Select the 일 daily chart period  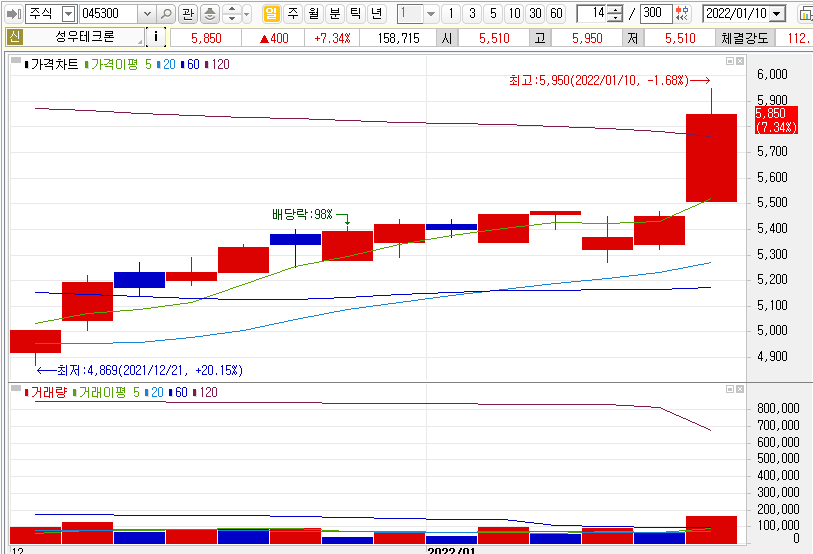click(271, 13)
